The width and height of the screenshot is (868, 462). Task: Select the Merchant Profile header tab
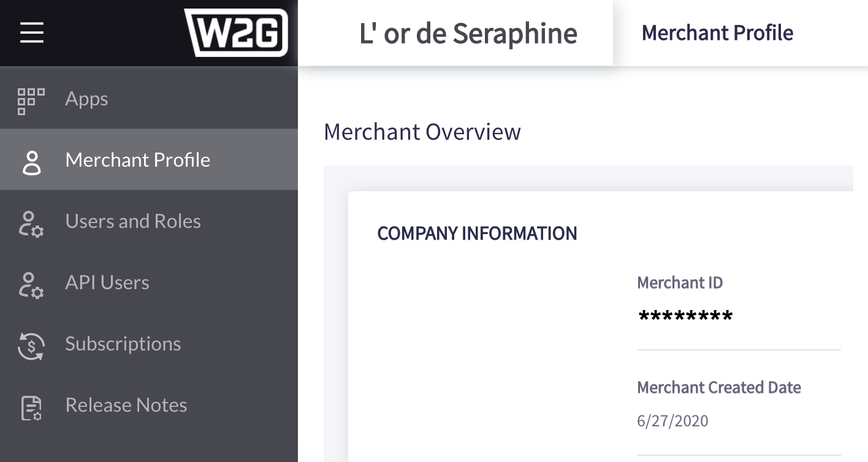coord(717,32)
